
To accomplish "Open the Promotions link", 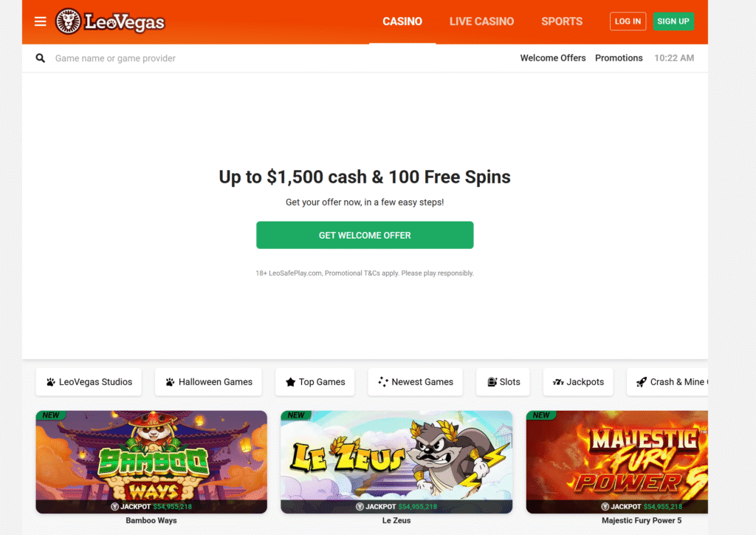I will (x=619, y=58).
